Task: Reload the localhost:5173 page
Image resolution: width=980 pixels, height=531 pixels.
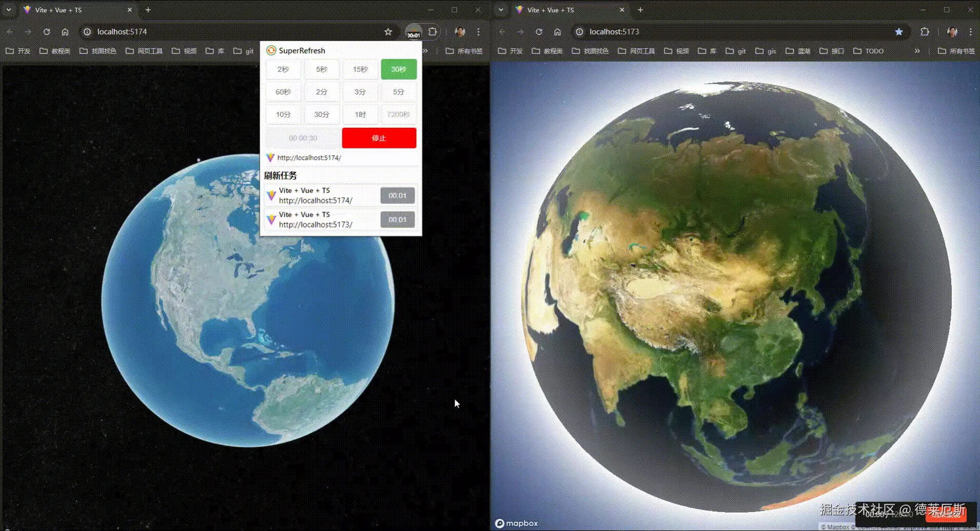Action: (x=539, y=32)
